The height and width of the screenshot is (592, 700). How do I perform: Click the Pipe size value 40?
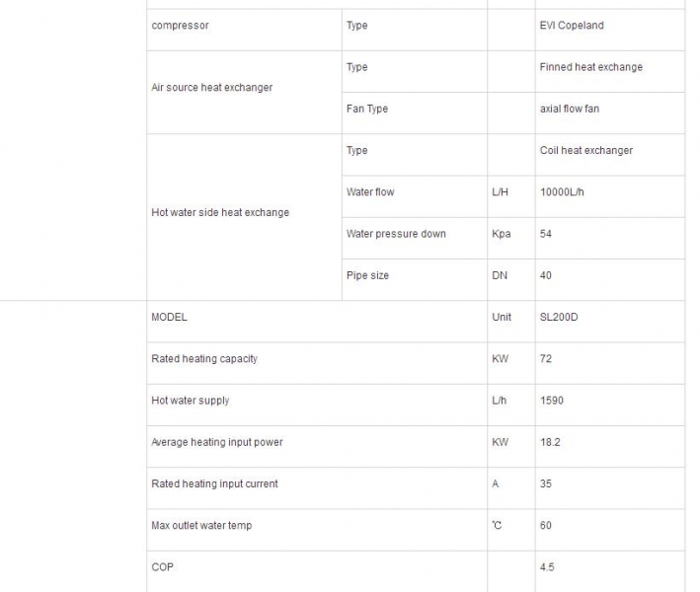click(546, 275)
